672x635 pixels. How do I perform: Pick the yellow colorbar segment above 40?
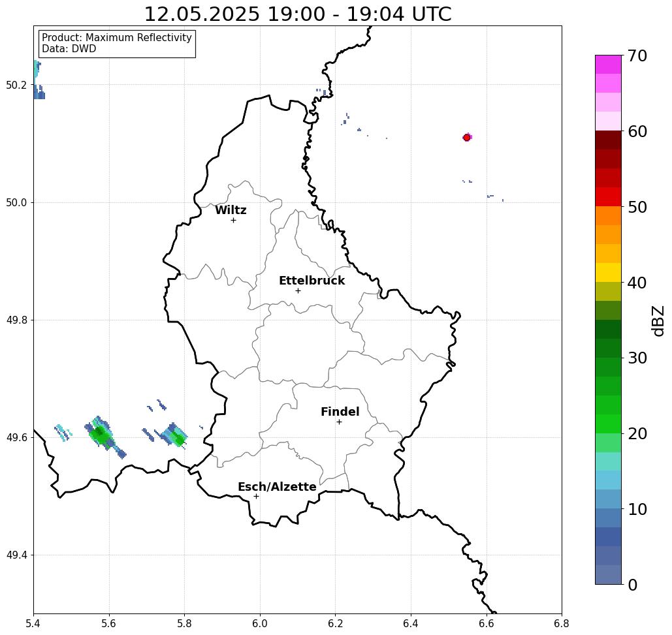(x=608, y=273)
